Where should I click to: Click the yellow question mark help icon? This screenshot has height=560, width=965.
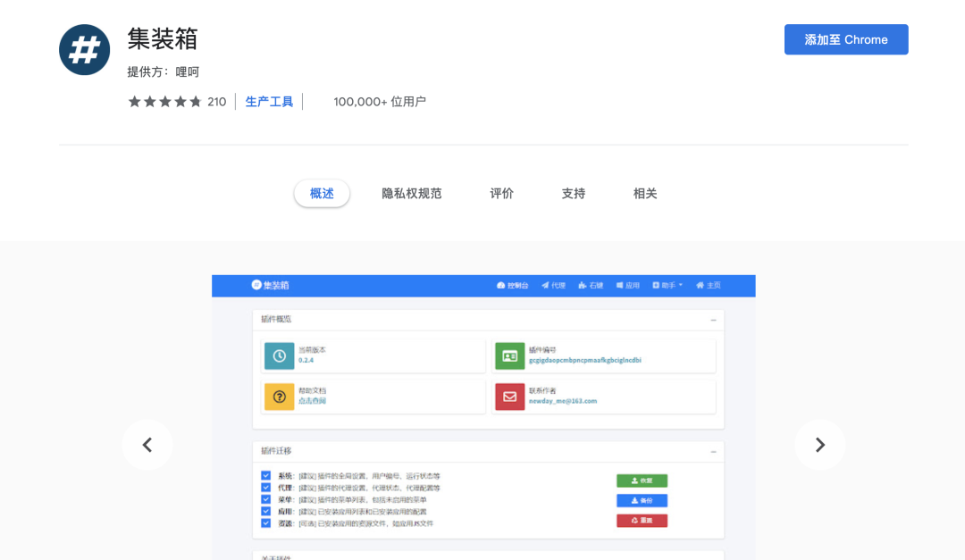coord(280,397)
